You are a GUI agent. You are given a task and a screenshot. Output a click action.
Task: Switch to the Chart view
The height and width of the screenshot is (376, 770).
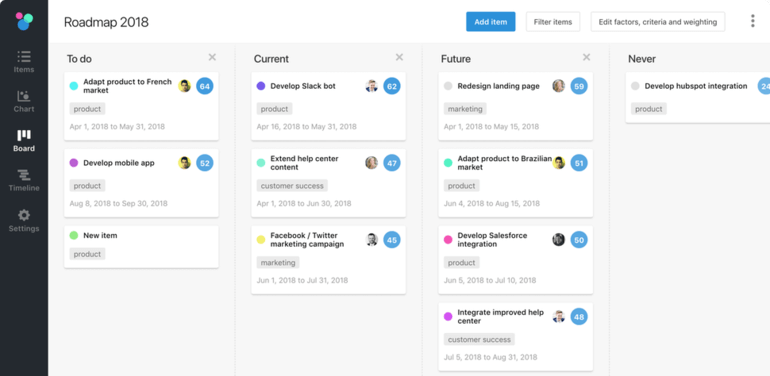(x=24, y=102)
